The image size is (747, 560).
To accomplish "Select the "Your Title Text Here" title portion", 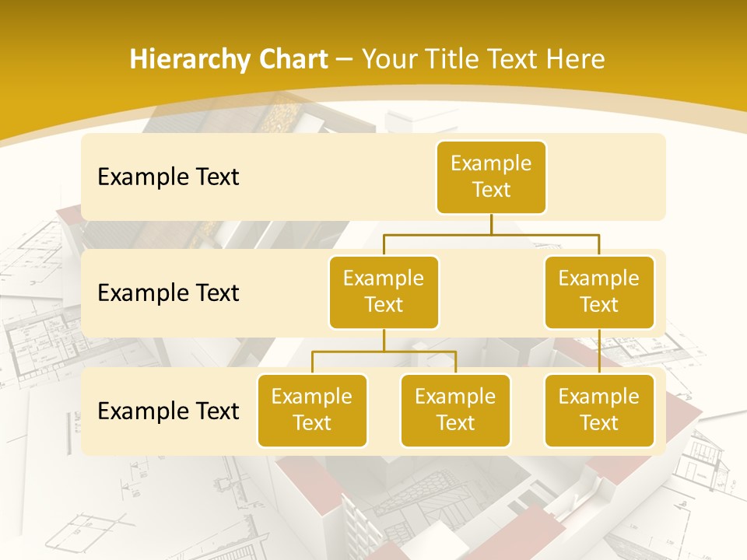I will (482, 59).
